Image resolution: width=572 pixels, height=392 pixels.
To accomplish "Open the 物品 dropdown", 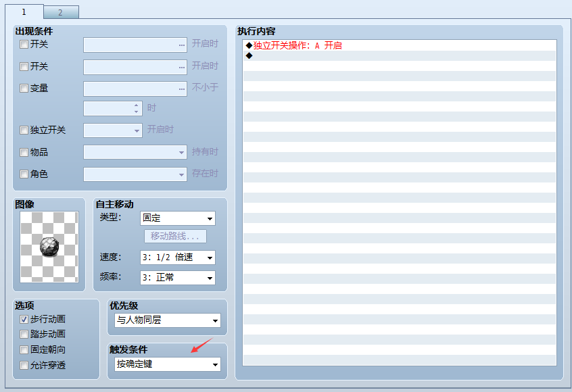I will [135, 152].
